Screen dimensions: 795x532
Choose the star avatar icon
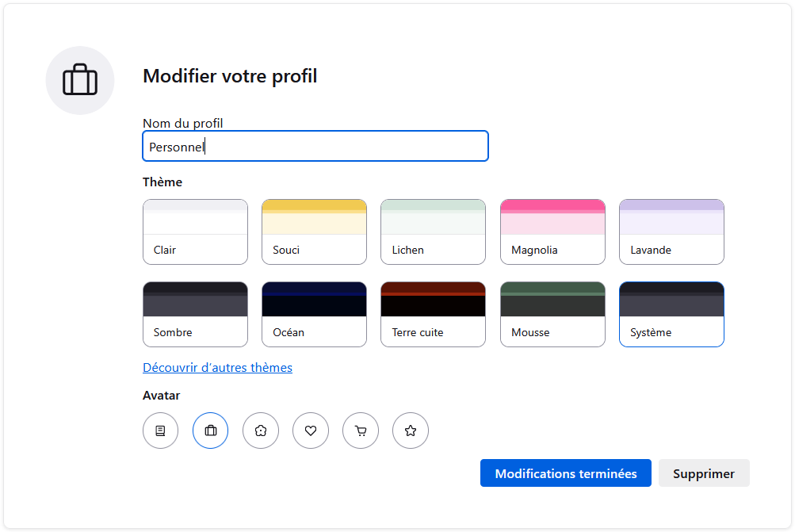tap(410, 431)
